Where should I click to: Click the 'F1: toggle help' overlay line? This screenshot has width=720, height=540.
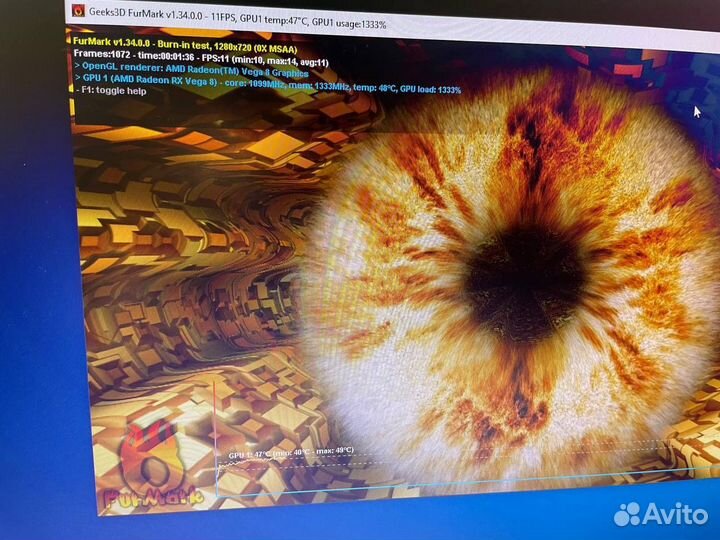(x=111, y=90)
